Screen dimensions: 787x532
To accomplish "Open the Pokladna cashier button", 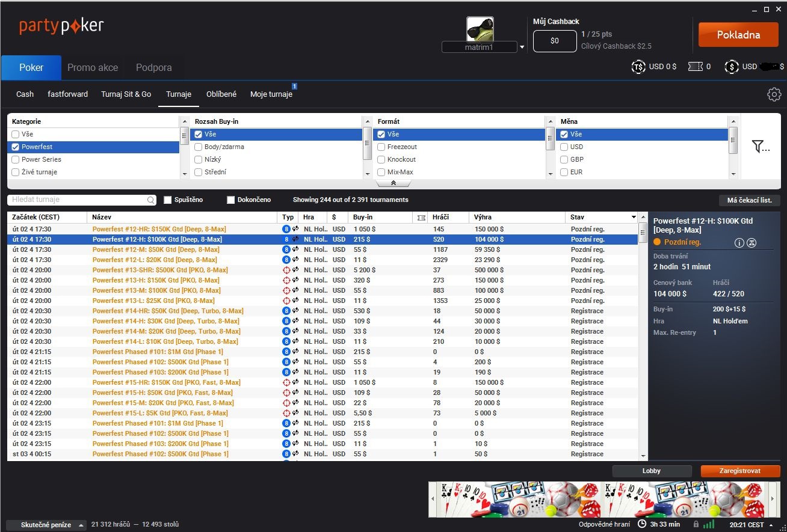I will coord(738,35).
